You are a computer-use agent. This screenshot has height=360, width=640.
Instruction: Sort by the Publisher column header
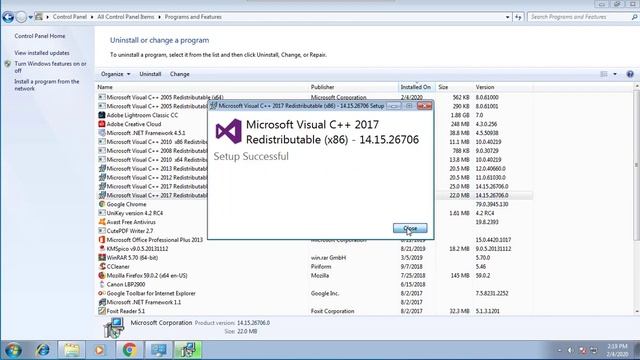tap(353, 87)
